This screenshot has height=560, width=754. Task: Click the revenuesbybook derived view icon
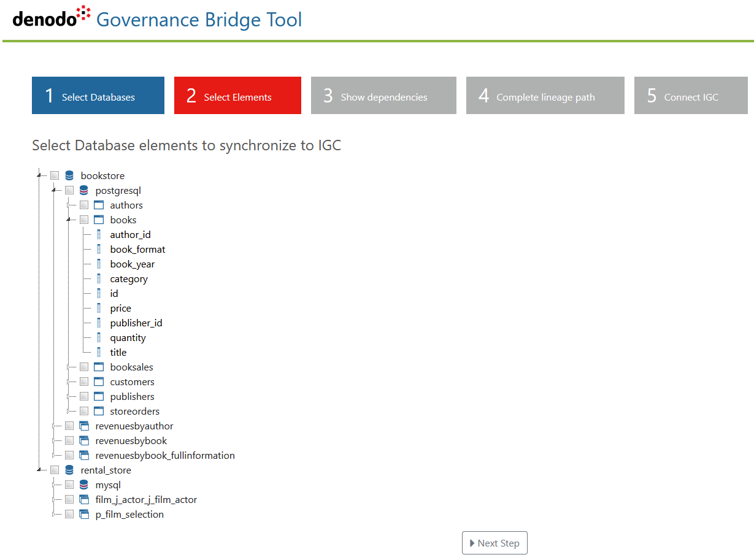[x=84, y=441]
